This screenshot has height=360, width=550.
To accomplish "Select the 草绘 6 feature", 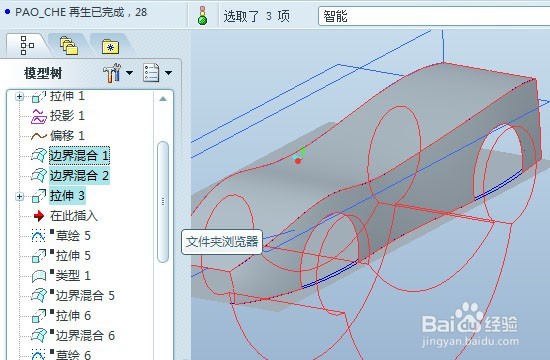I will coord(73,355).
